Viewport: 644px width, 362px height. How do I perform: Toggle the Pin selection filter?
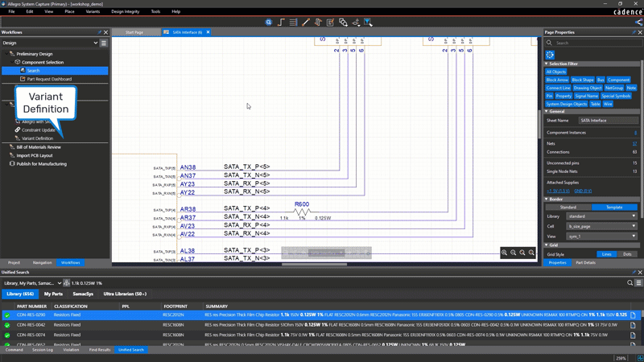coord(550,96)
